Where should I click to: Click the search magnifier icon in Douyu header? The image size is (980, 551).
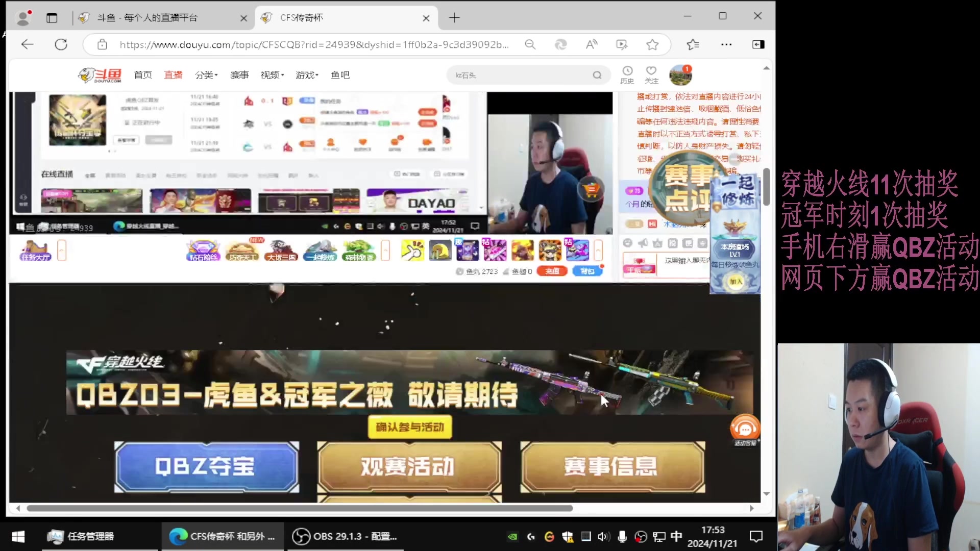point(597,75)
